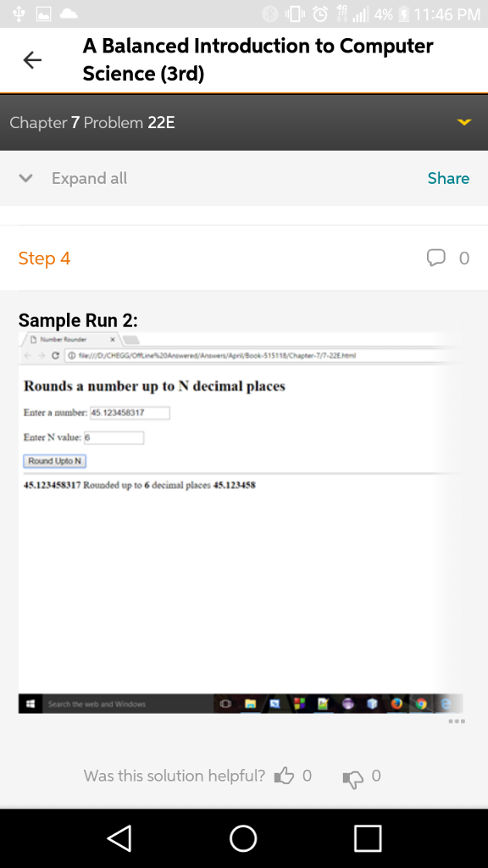This screenshot has height=868, width=488.
Task: Give the solution a thumbs up
Action: point(286,775)
